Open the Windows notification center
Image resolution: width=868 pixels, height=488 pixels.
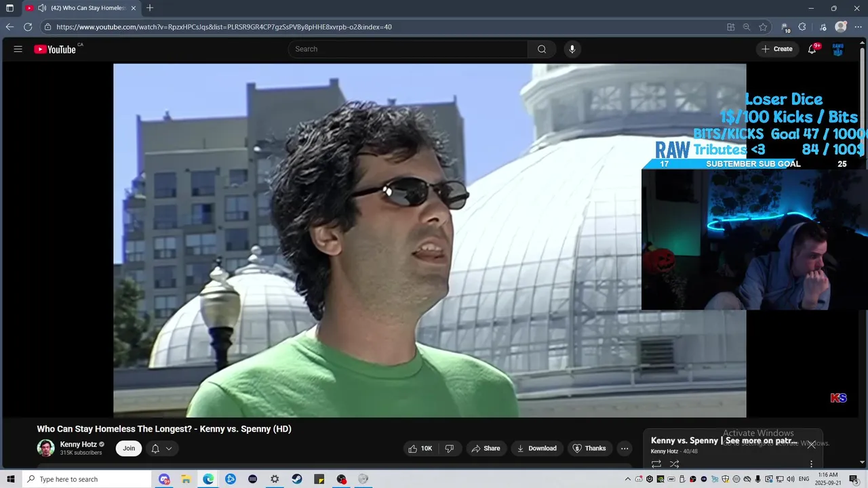pyautogui.click(x=854, y=479)
